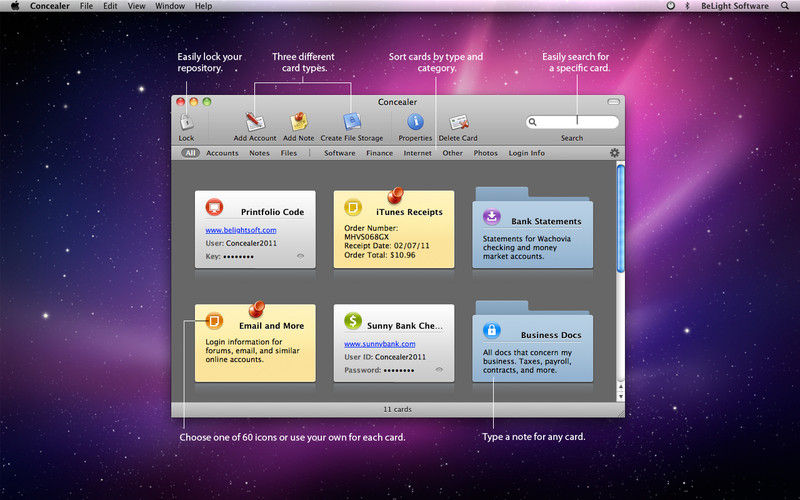Show the Login Info category
This screenshot has height=500, width=800.
pos(527,153)
